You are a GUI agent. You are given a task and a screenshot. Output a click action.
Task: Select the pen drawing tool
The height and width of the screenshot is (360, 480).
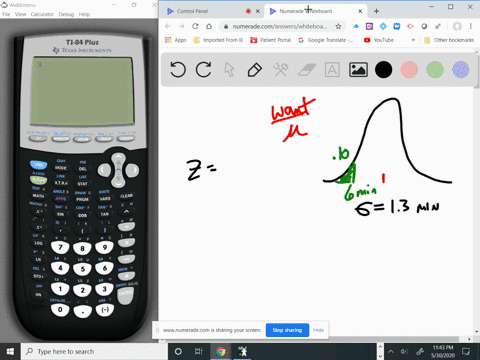click(x=255, y=70)
